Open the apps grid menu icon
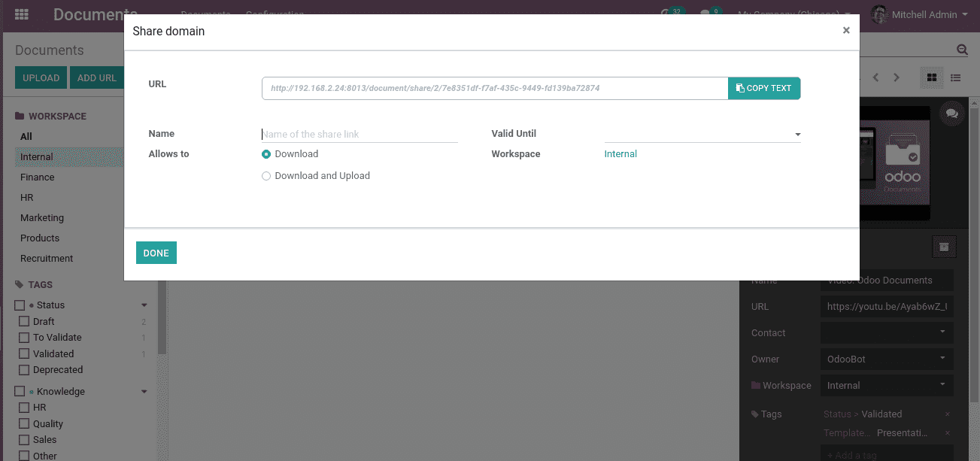The height and width of the screenshot is (461, 980). [x=21, y=14]
